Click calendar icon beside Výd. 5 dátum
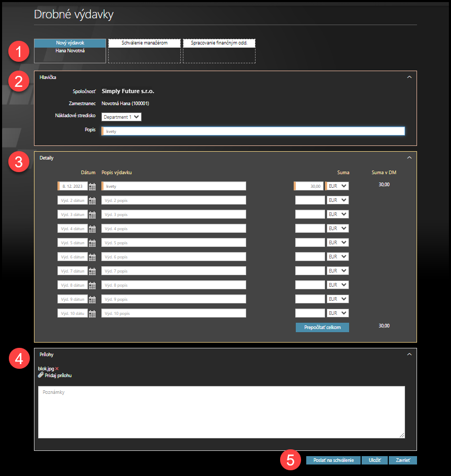 point(92,243)
